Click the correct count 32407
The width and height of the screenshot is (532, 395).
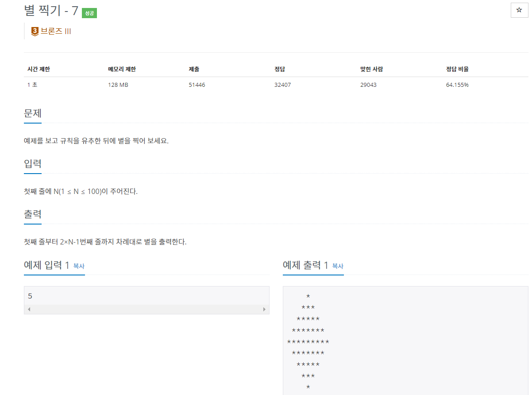pyautogui.click(x=283, y=85)
